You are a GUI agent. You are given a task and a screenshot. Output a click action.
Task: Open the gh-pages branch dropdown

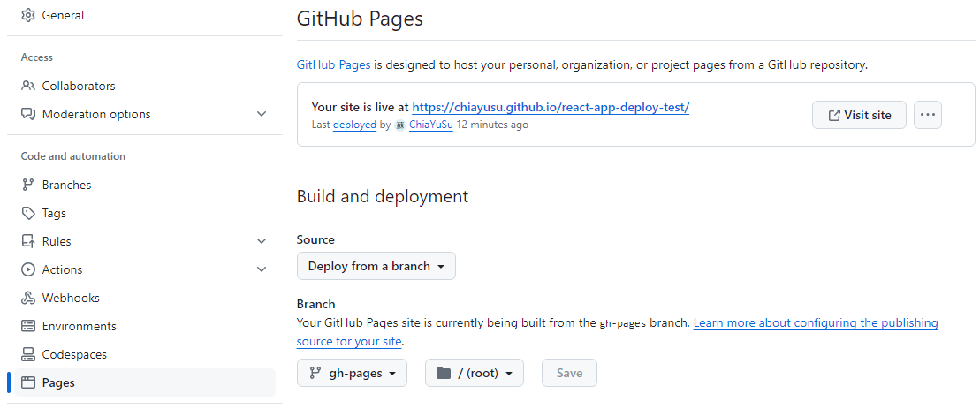tap(352, 373)
